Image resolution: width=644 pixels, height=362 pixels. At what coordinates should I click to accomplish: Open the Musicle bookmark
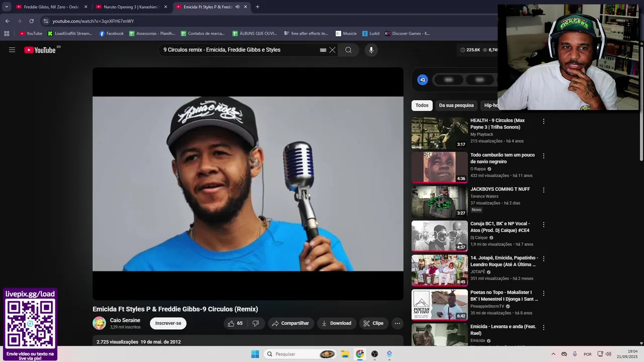pyautogui.click(x=346, y=34)
